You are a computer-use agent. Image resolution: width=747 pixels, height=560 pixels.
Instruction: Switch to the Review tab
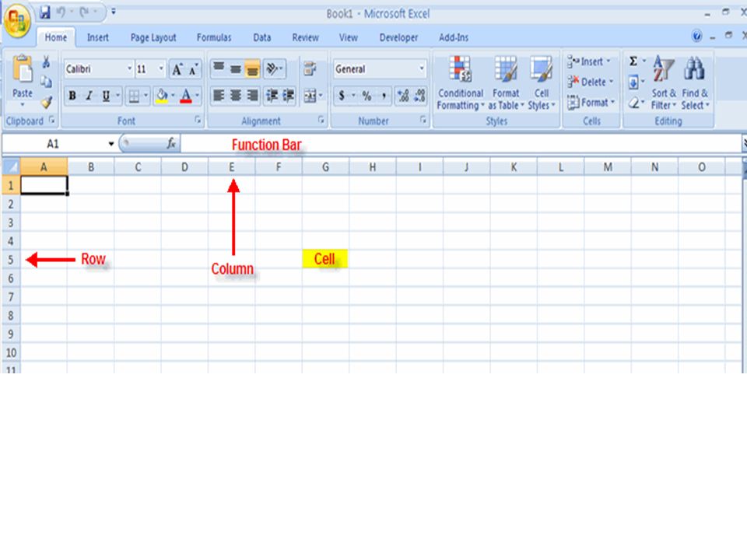[305, 37]
